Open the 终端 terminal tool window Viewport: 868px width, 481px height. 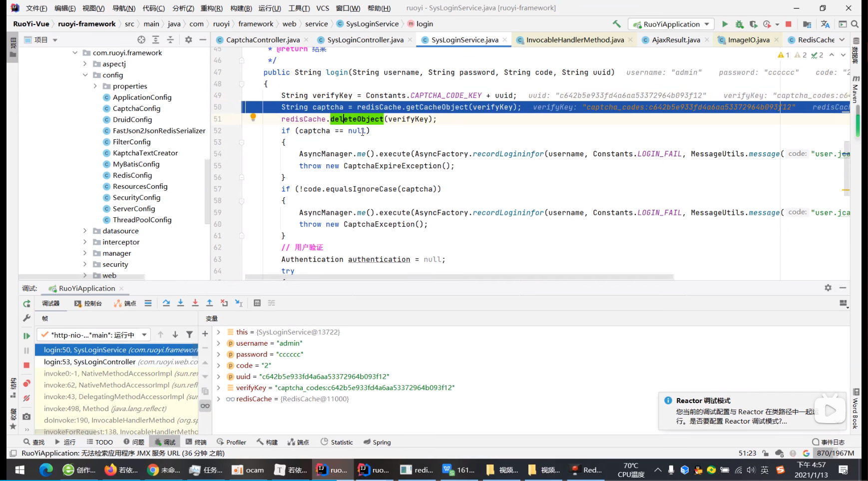tap(196, 442)
